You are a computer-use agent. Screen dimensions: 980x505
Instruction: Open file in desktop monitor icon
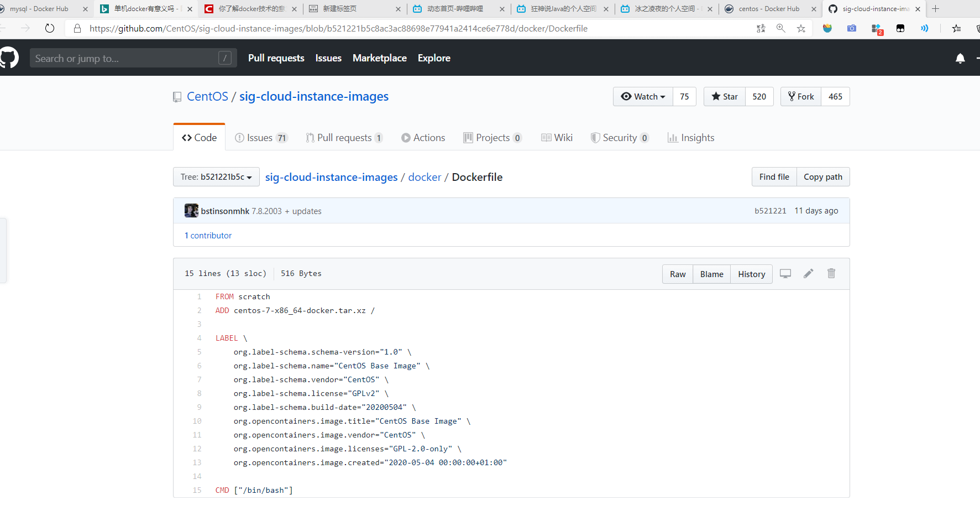point(785,273)
